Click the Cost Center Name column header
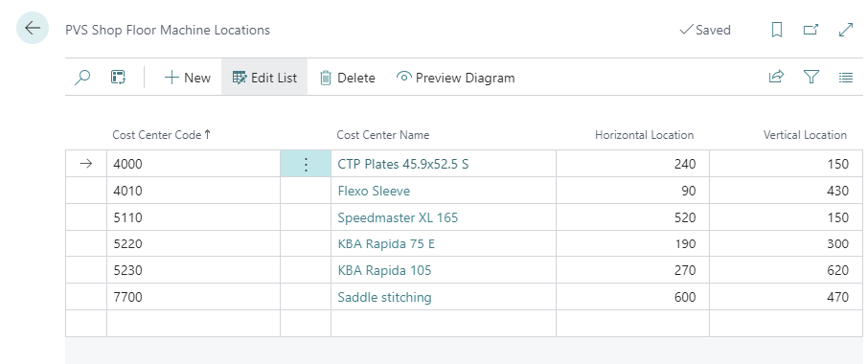Screen dimensions: 868x364 [x=383, y=135]
